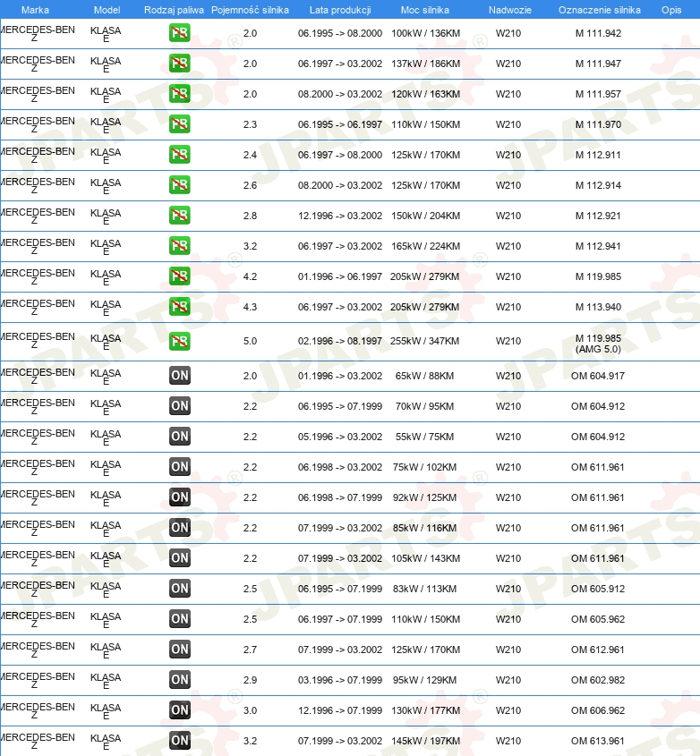
Task: Click power value 65kW / 88KM
Action: tap(424, 376)
